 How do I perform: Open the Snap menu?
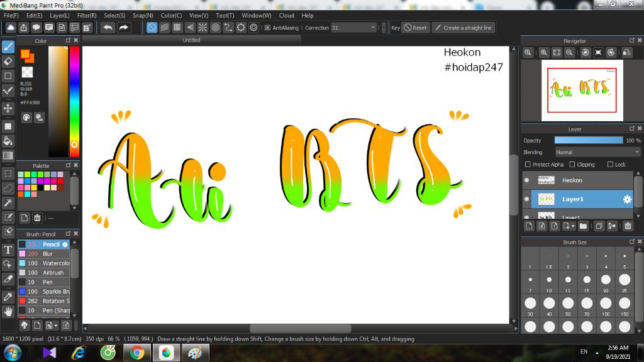143,16
